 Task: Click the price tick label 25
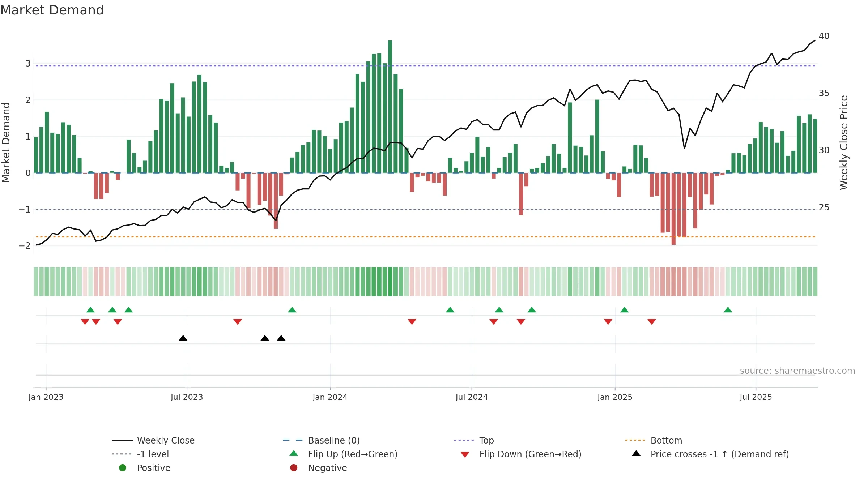point(824,207)
